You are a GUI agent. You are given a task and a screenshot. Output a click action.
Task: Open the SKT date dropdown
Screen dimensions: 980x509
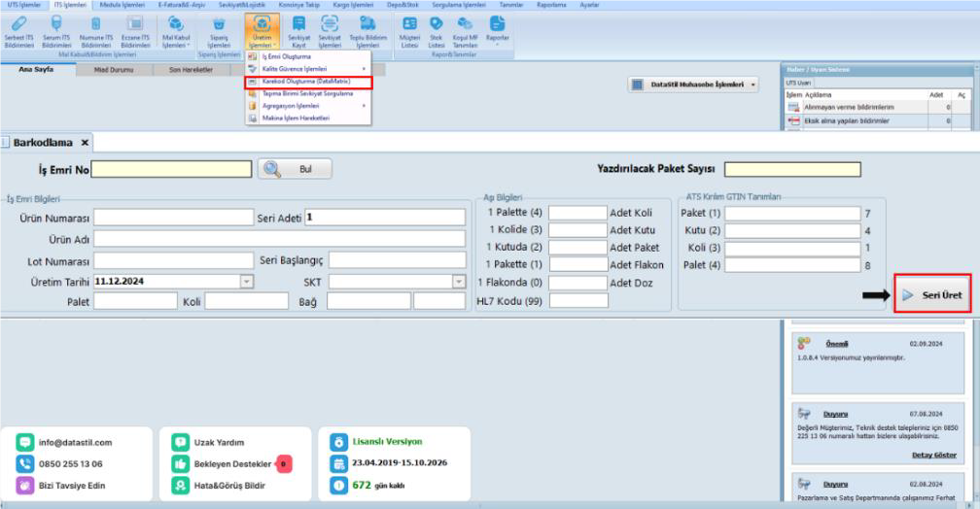[x=459, y=282]
